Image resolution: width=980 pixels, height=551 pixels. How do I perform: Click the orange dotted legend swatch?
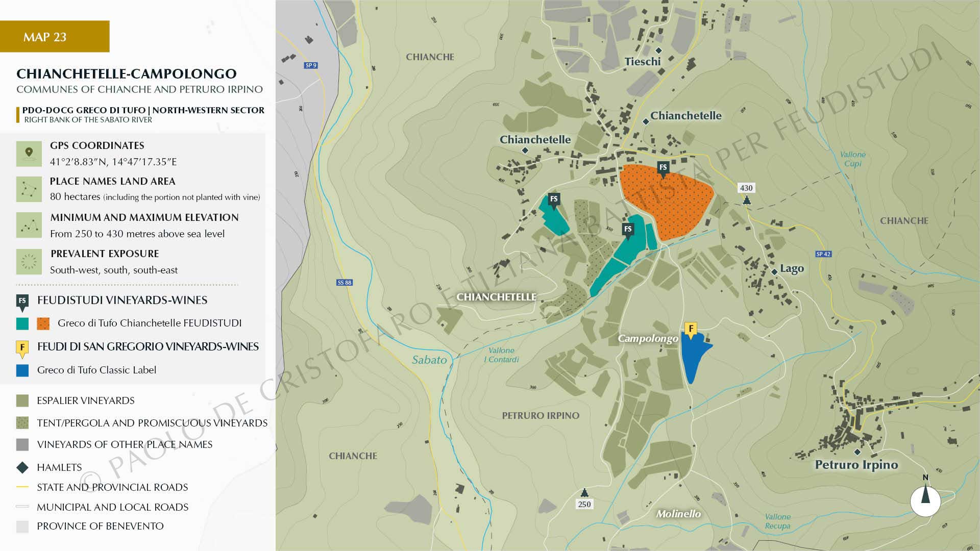(43, 323)
